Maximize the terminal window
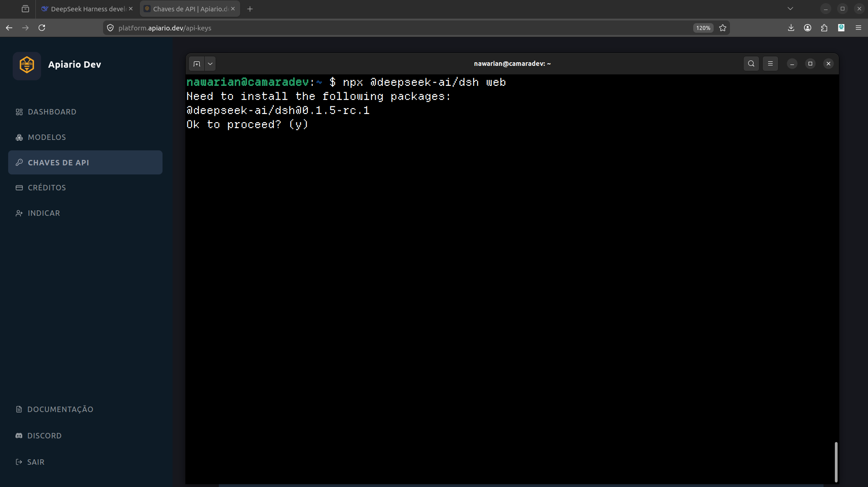This screenshot has height=487, width=868. point(810,64)
